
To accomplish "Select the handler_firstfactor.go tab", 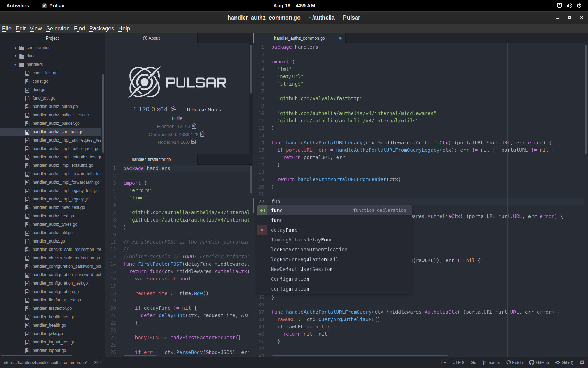I will point(151,159).
